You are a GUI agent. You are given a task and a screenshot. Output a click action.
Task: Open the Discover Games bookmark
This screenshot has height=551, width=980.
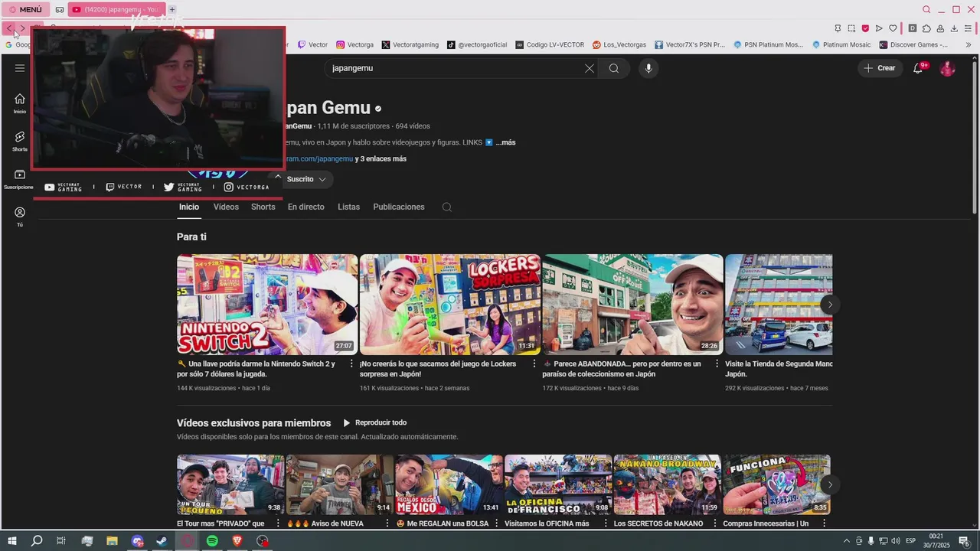[913, 44]
